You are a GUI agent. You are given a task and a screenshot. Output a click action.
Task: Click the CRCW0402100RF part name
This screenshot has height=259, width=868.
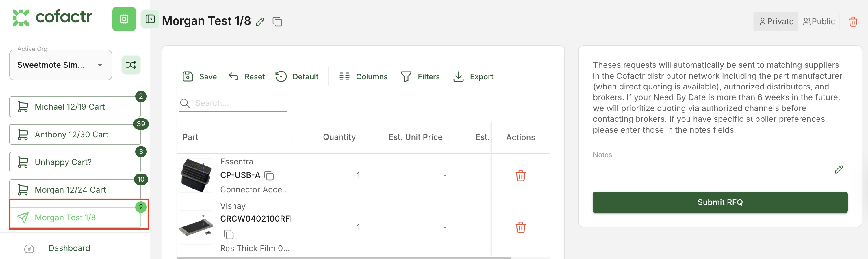point(255,219)
